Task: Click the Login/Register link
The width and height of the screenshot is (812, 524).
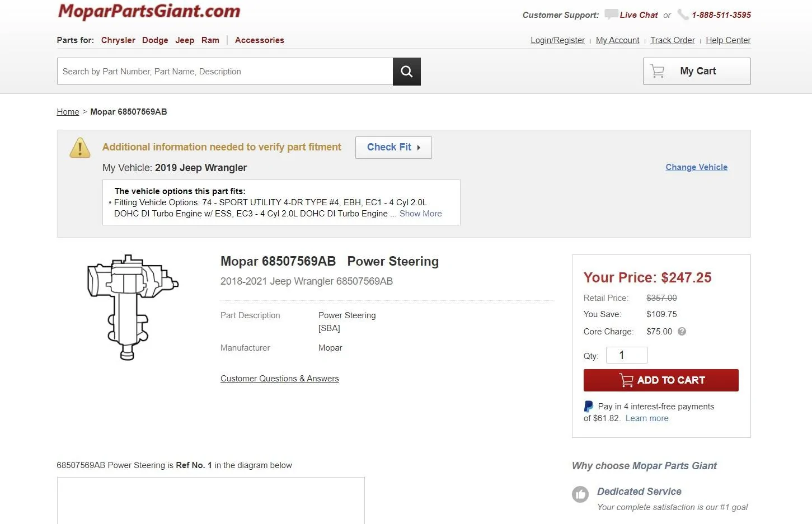Action: click(x=557, y=40)
